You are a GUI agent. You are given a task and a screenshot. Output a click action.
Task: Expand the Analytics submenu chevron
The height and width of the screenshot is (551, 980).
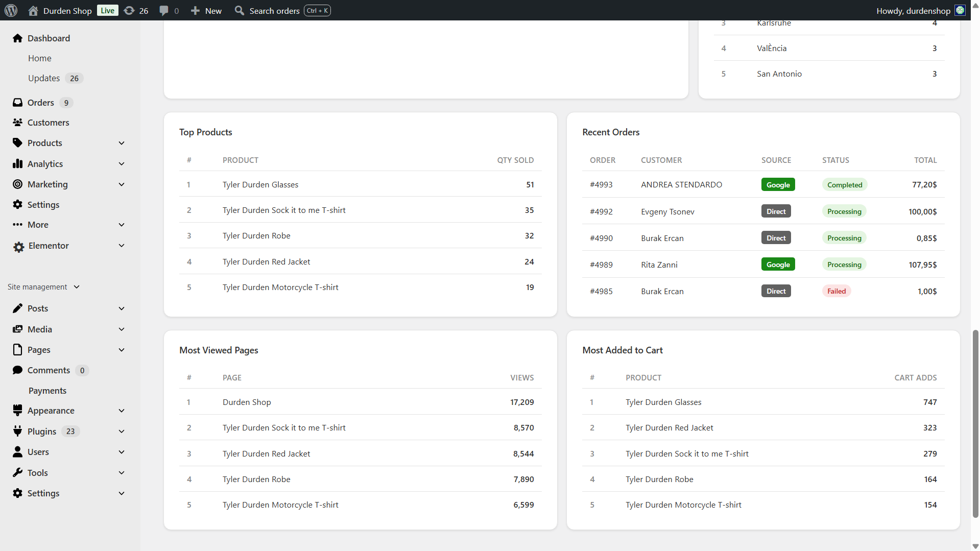(x=122, y=164)
